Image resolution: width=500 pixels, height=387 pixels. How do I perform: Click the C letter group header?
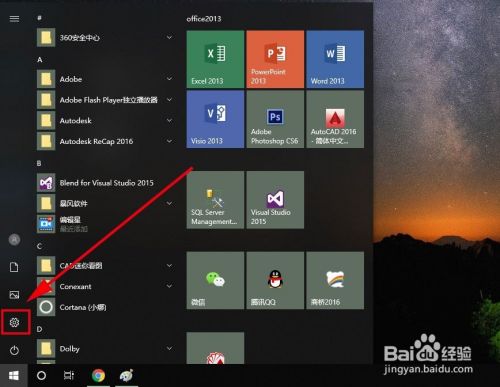tap(39, 246)
